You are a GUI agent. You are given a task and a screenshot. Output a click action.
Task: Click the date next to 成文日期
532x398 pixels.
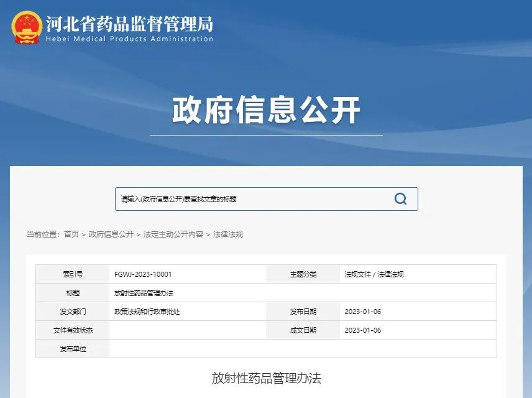pos(362,330)
